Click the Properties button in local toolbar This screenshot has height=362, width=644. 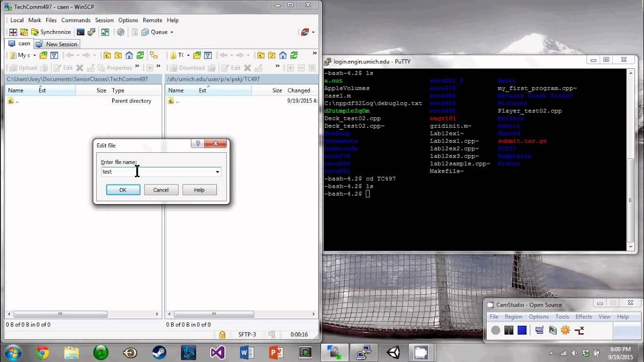pyautogui.click(x=114, y=68)
